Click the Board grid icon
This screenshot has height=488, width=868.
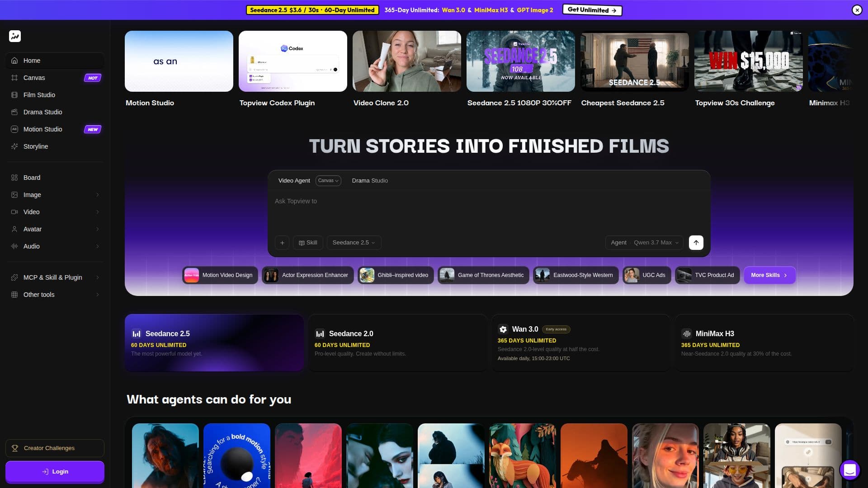[x=14, y=178]
